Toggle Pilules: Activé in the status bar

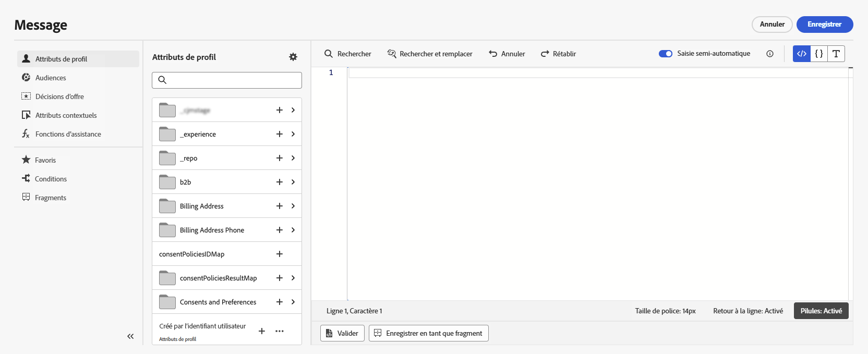821,311
